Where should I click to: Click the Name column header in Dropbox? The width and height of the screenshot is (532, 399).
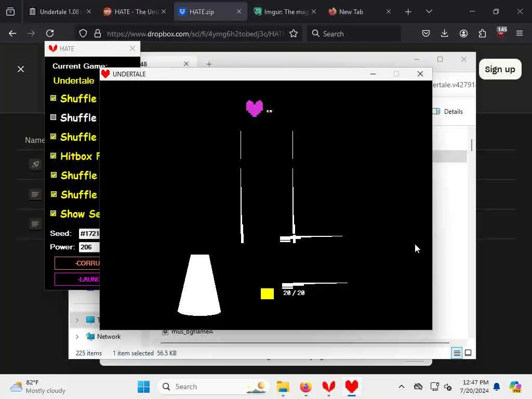pos(34,140)
